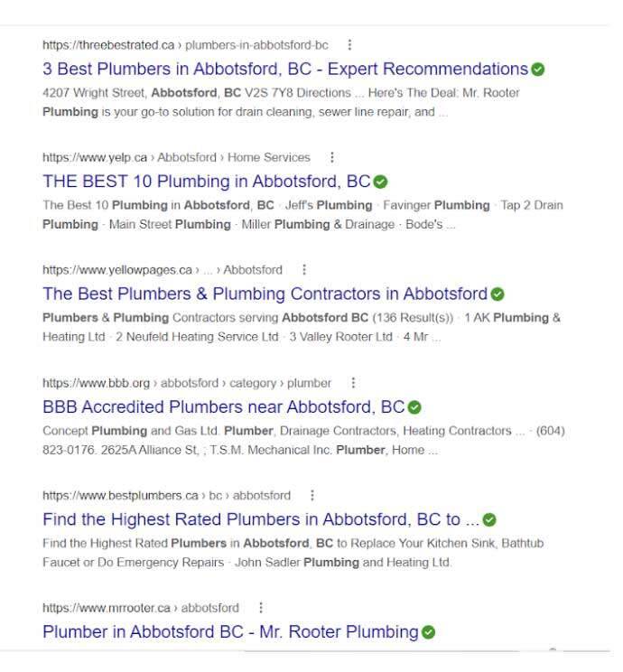Open three-dot menu for mrrooter.ca result

coord(261,607)
